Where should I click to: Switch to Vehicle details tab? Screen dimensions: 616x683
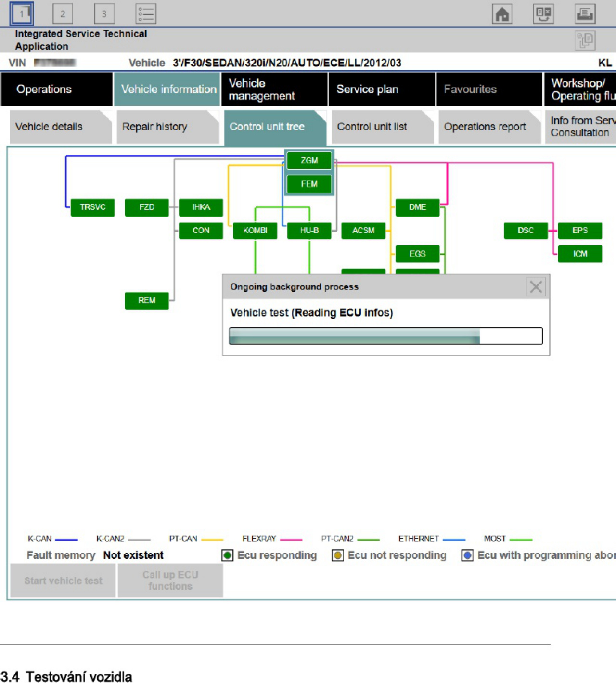pos(61,127)
